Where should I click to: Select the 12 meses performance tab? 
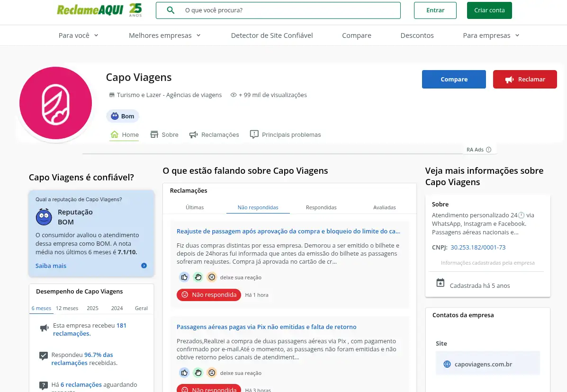coord(67,308)
